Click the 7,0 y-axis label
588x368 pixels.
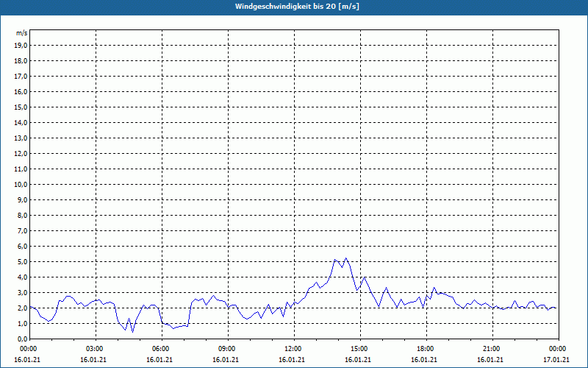pyautogui.click(x=22, y=230)
